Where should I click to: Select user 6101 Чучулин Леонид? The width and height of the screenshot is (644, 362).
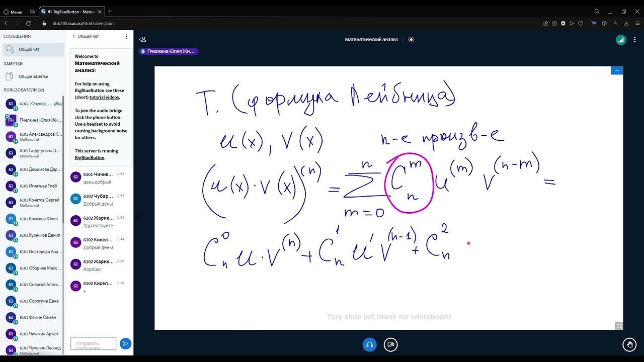coord(33,349)
